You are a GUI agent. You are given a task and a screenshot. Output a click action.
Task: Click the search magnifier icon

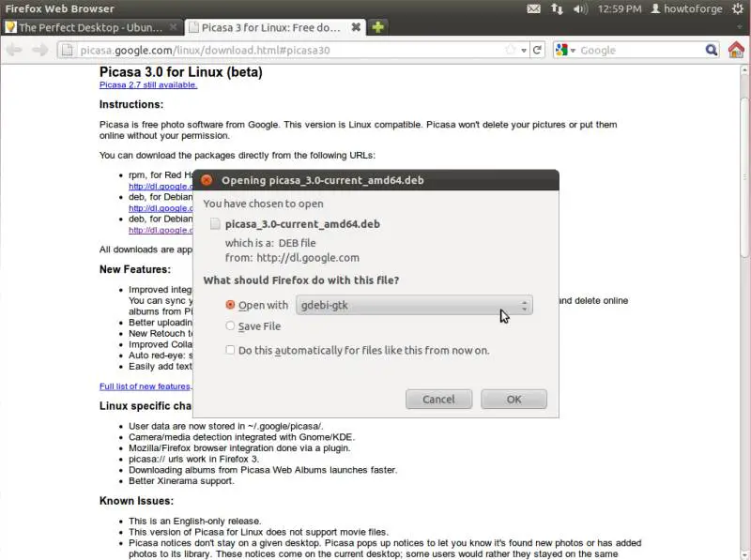pyautogui.click(x=712, y=50)
